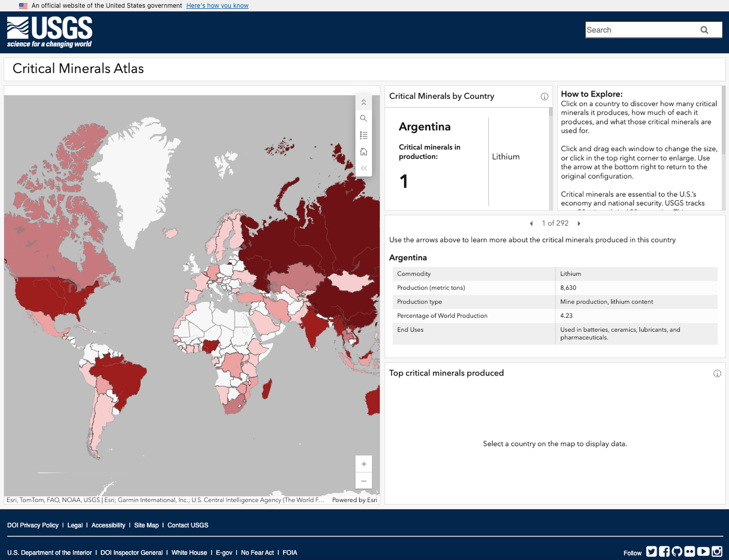This screenshot has width=729, height=560.
Task: Visit the DOI Privacy Policy link
Action: 33,525
